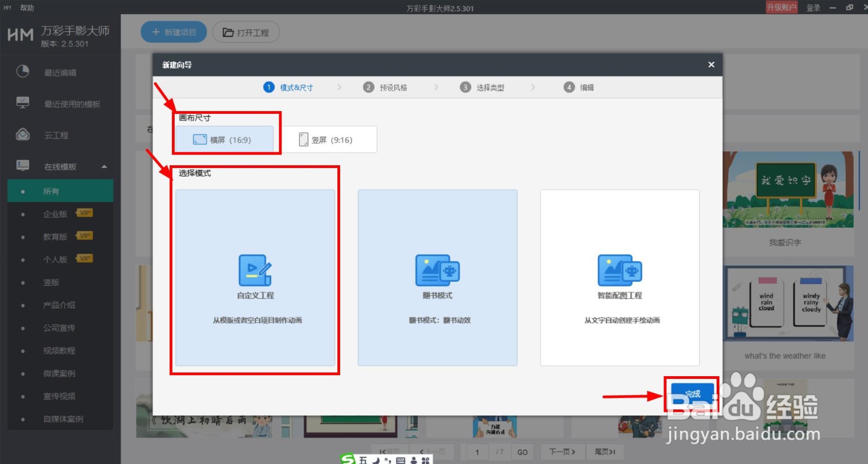Click the folder icon in 打开工程
Image resolution: width=868 pixels, height=464 pixels.
coord(228,32)
